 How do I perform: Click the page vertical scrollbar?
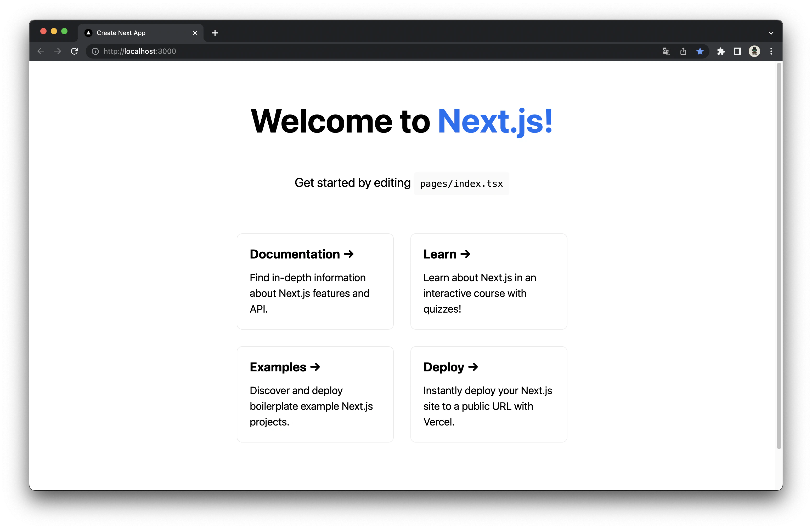pyautogui.click(x=779, y=256)
